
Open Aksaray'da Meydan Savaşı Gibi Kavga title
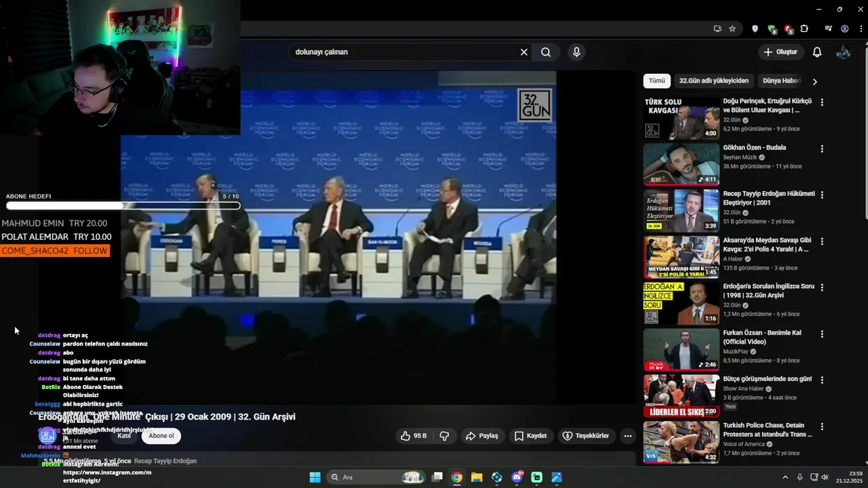(766, 245)
